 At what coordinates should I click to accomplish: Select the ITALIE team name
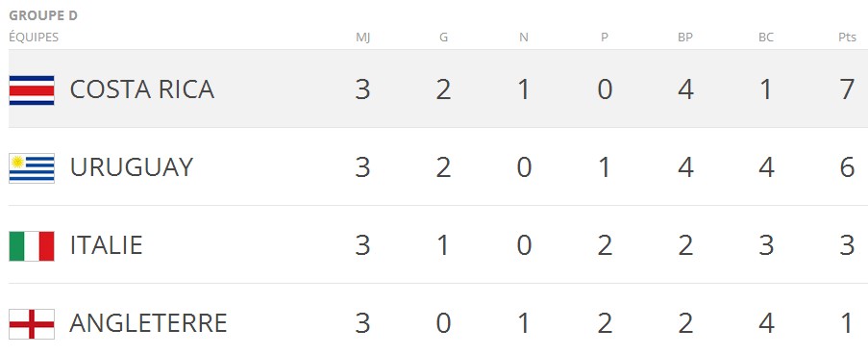107,245
